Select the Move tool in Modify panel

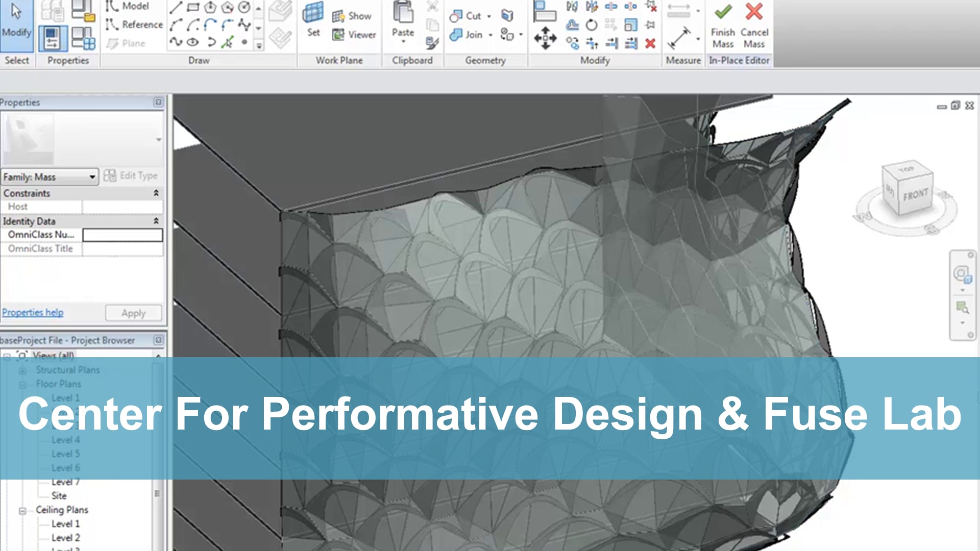[545, 37]
